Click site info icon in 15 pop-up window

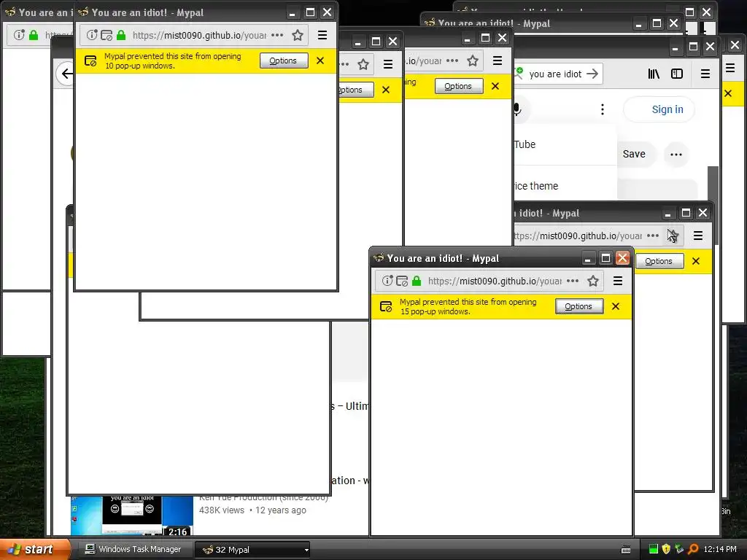[x=387, y=281]
